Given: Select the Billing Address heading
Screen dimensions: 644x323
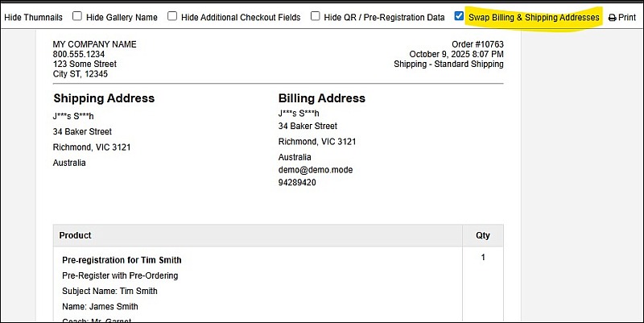Looking at the screenshot, I should coord(322,98).
